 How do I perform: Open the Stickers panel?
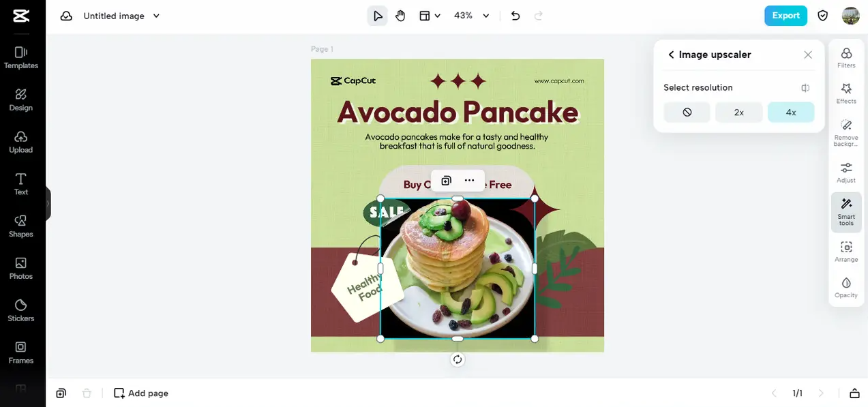click(21, 311)
